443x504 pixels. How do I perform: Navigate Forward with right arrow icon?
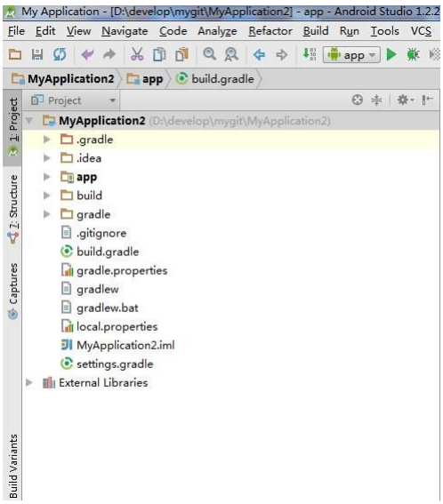pyautogui.click(x=282, y=55)
